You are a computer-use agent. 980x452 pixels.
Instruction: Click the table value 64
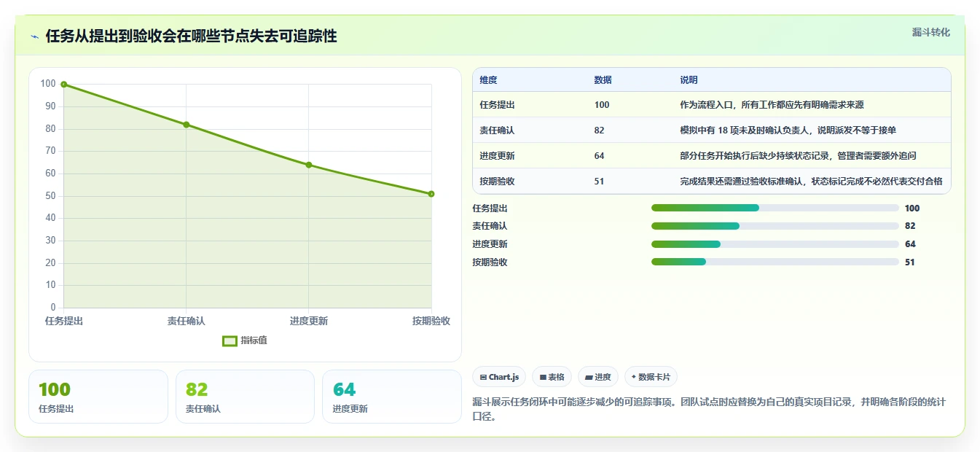point(600,156)
